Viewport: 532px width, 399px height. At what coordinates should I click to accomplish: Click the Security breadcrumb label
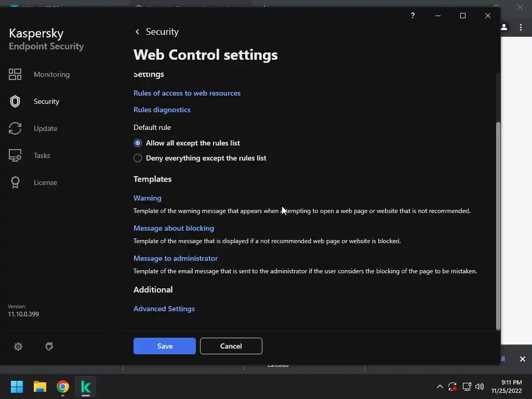click(162, 32)
